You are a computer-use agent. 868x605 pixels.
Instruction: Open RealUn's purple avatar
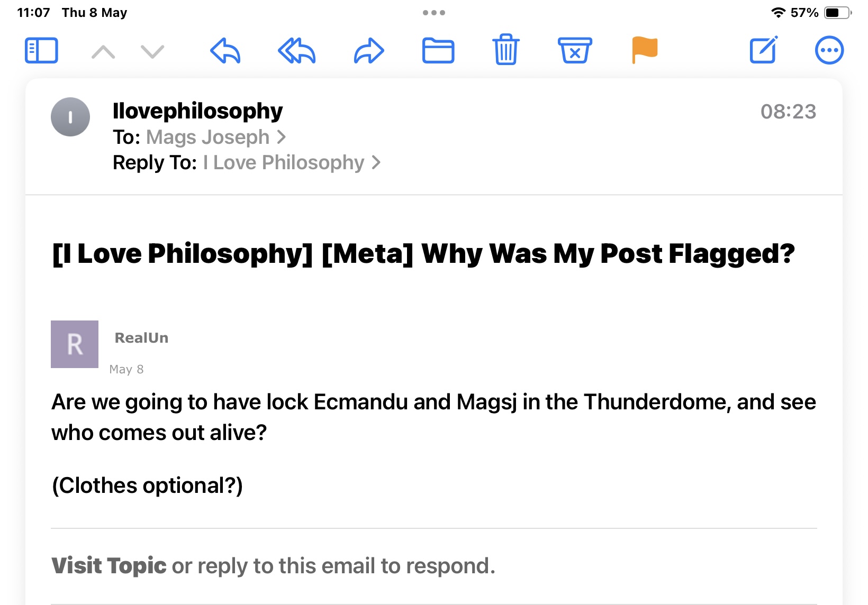click(75, 344)
